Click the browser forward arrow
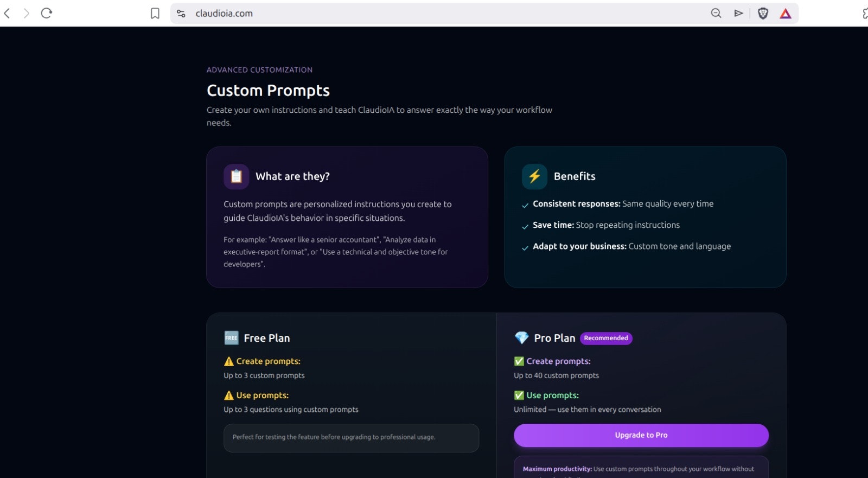 click(26, 13)
